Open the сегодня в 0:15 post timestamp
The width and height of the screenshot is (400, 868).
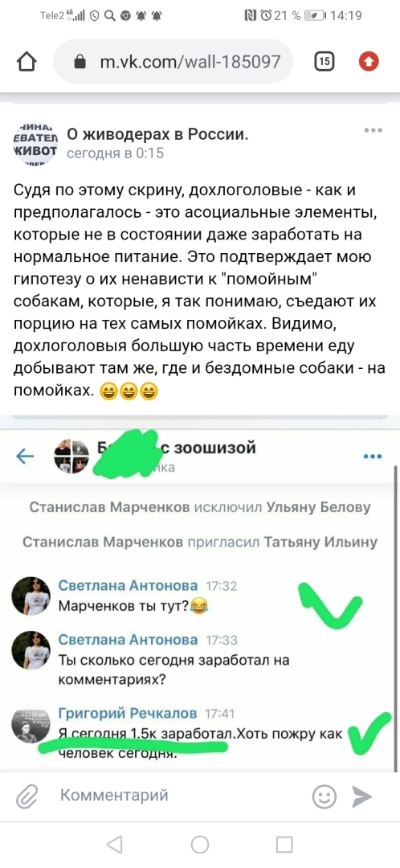115,154
